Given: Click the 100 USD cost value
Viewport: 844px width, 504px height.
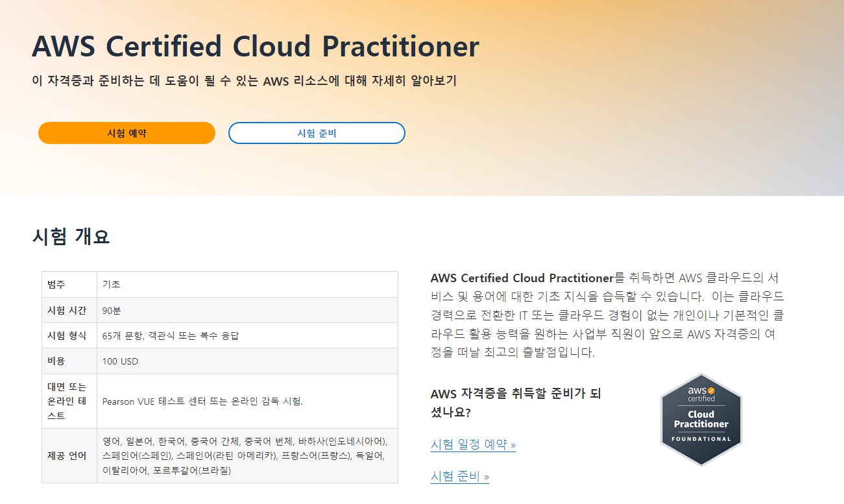Looking at the screenshot, I should point(120,361).
